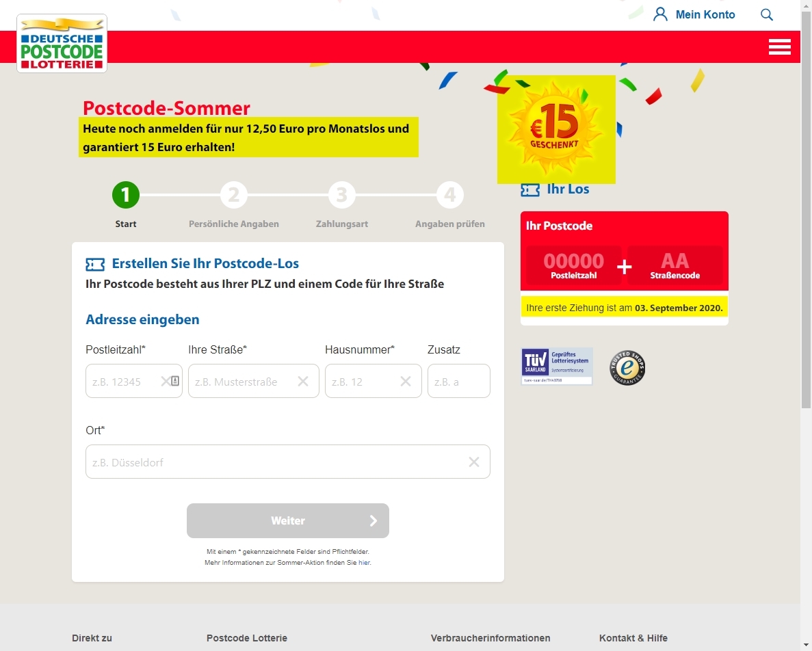Click the 15 Euro geschenkt sun graphic
Image resolution: width=812 pixels, height=651 pixels.
tap(556, 129)
